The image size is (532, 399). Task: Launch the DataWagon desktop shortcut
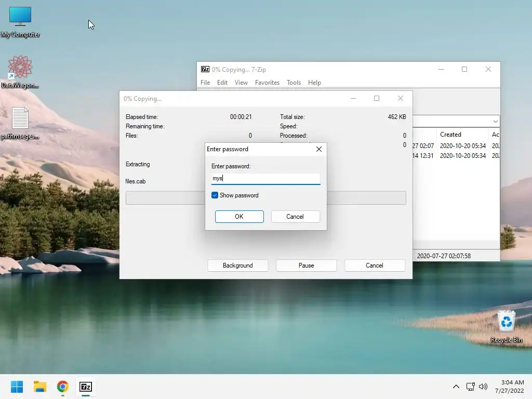coord(20,72)
